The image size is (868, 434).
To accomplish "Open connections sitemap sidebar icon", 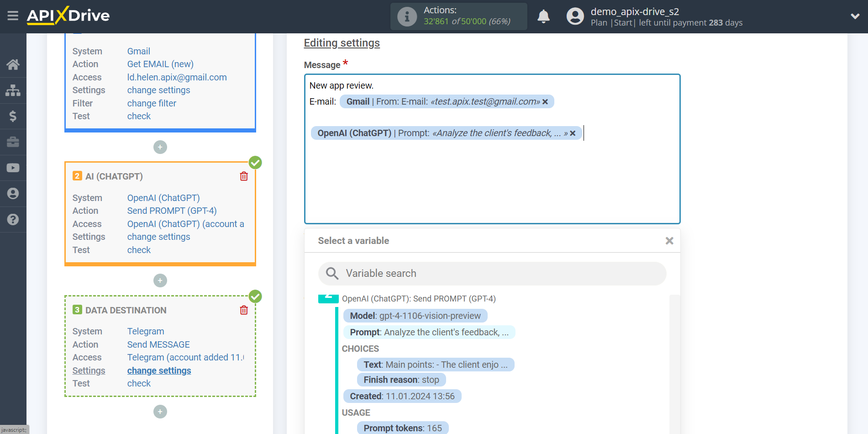I will 13,90.
